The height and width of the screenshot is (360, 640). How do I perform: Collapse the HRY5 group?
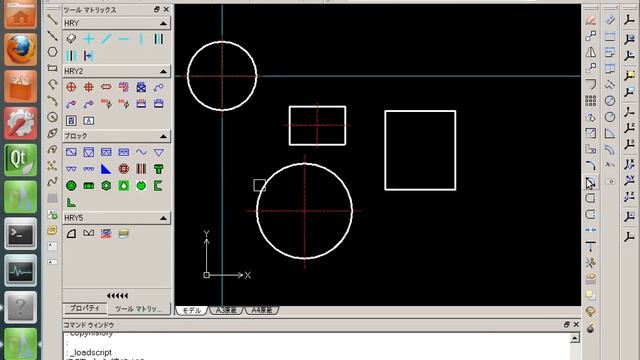click(x=163, y=218)
